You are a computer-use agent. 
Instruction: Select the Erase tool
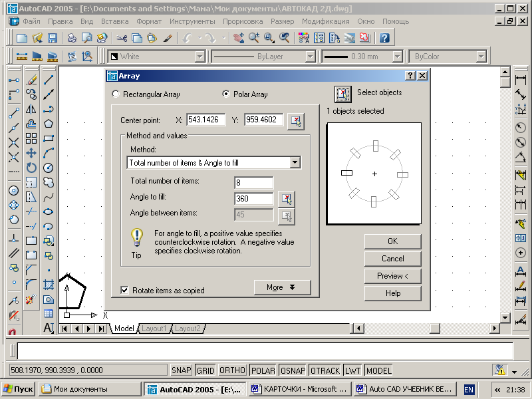31,80
